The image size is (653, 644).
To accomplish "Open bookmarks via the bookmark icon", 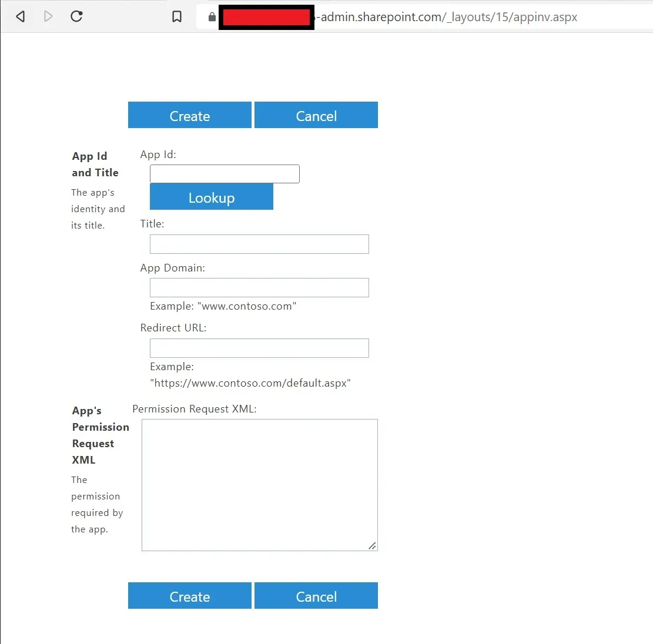I will point(177,16).
